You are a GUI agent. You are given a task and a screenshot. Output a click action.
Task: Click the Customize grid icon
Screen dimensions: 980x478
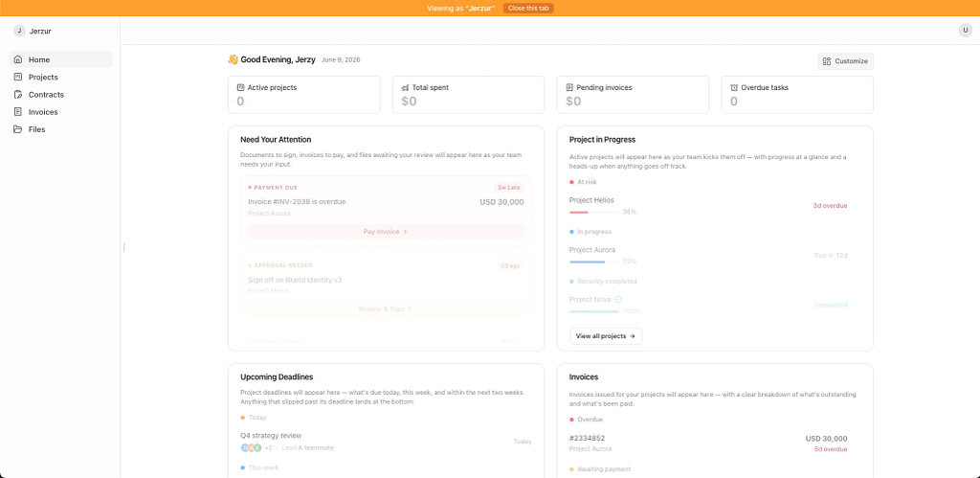click(827, 61)
